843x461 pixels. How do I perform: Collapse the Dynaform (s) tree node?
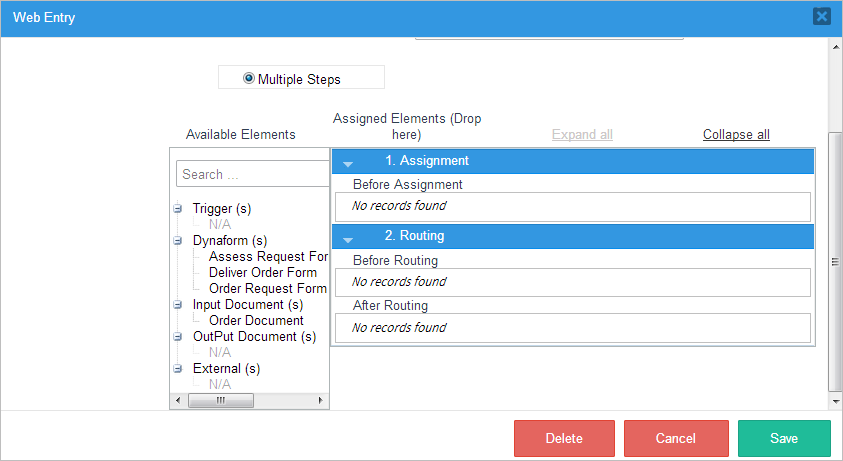(x=178, y=241)
